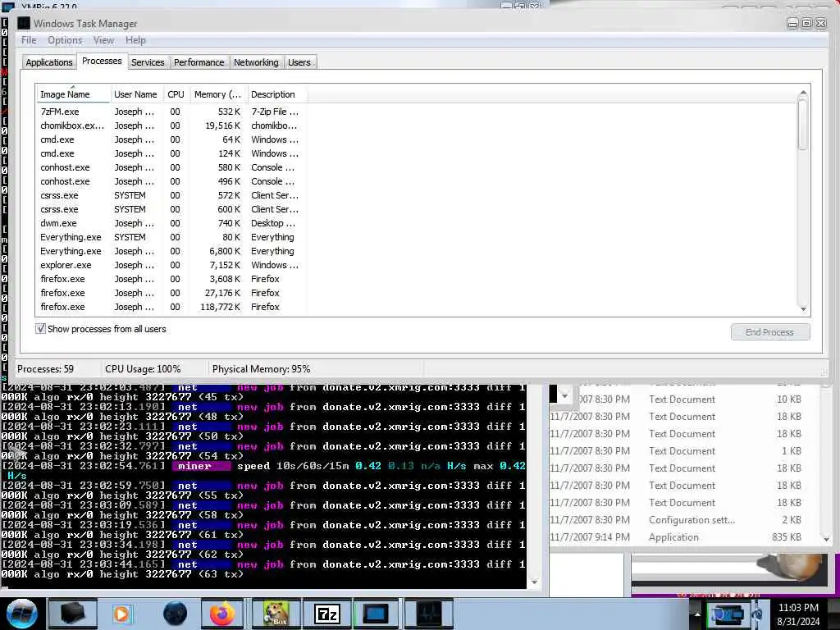Switch to 7-Zip in the taskbar

click(x=327, y=614)
